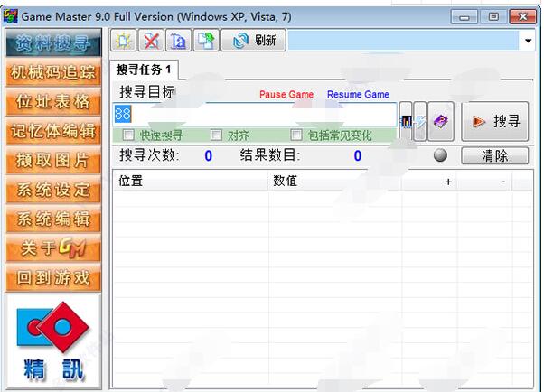The height and width of the screenshot is (392, 544).
Task: Open 记忆体编辑 sidebar item
Action: 53,131
